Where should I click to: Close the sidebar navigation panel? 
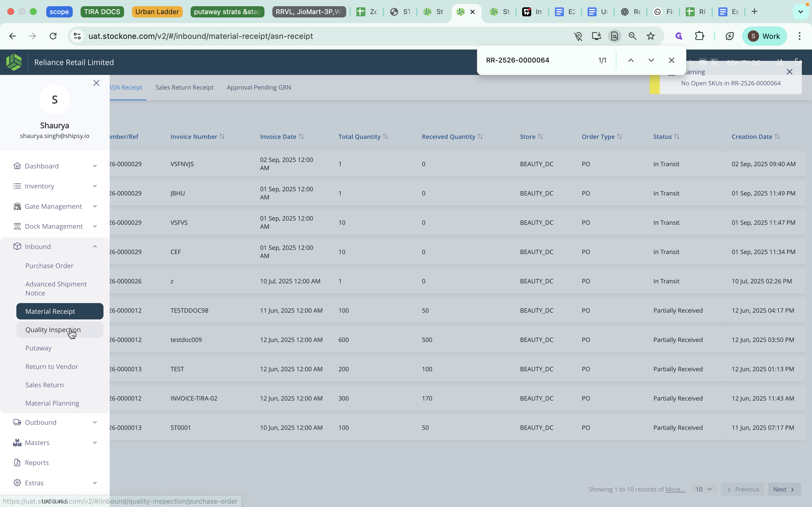pyautogui.click(x=96, y=83)
